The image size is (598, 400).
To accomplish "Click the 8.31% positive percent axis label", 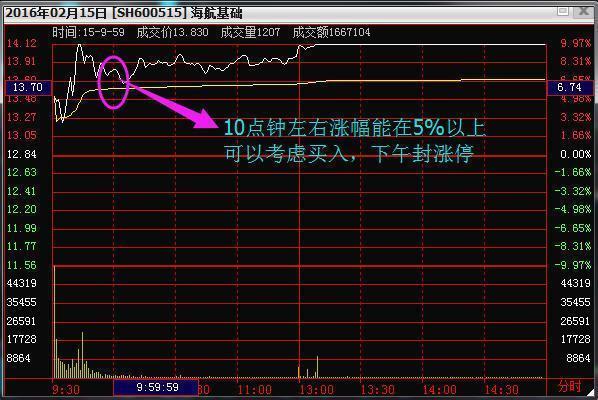I will pyautogui.click(x=575, y=61).
